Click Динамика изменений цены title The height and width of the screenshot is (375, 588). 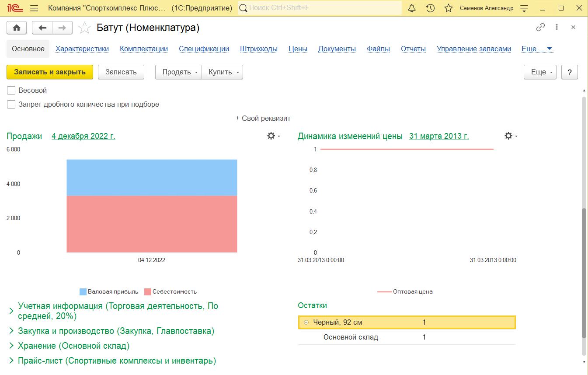click(350, 136)
